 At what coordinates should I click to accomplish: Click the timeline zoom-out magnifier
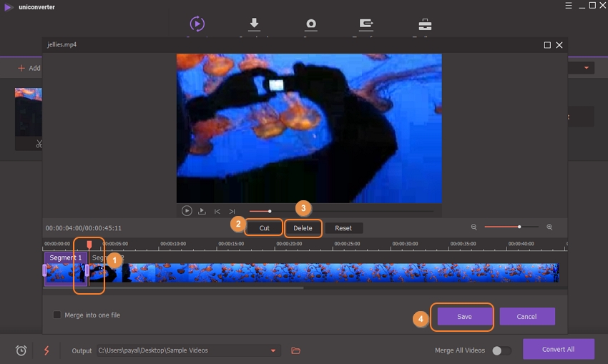pos(474,227)
